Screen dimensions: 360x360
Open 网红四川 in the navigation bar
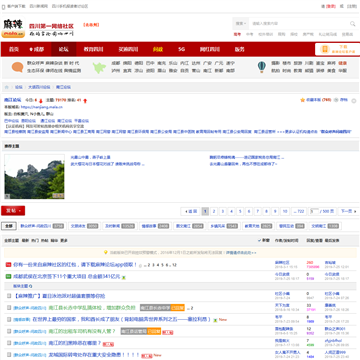pyautogui.click(x=210, y=49)
